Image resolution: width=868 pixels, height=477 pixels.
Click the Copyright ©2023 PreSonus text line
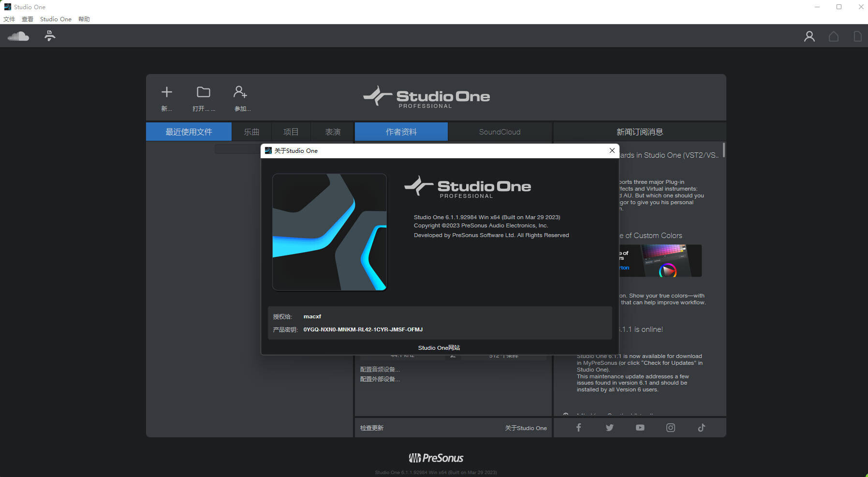pos(481,225)
